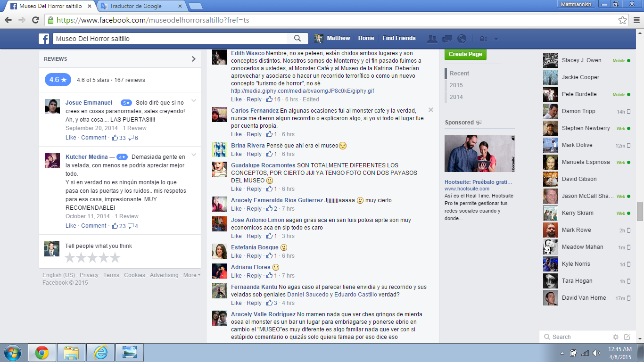Open chat with Stacey J. Owen
This screenshot has width=644, height=362.
pos(586,60)
